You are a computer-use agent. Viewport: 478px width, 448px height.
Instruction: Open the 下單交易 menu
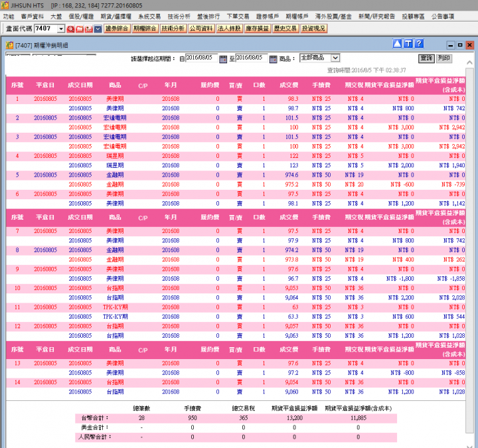coord(238,17)
